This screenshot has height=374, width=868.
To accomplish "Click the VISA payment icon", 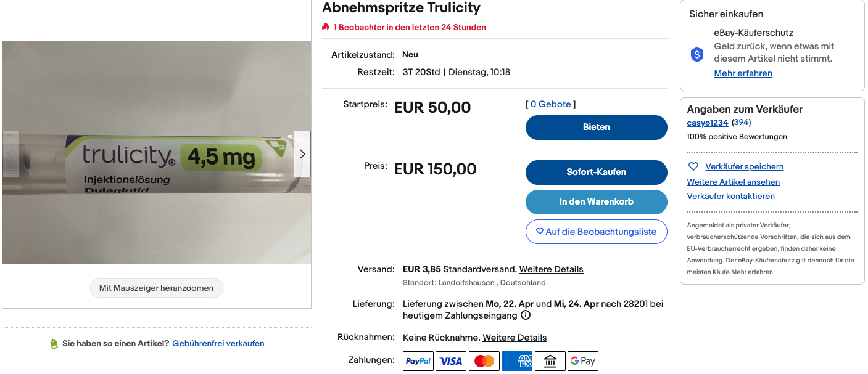I will point(451,361).
